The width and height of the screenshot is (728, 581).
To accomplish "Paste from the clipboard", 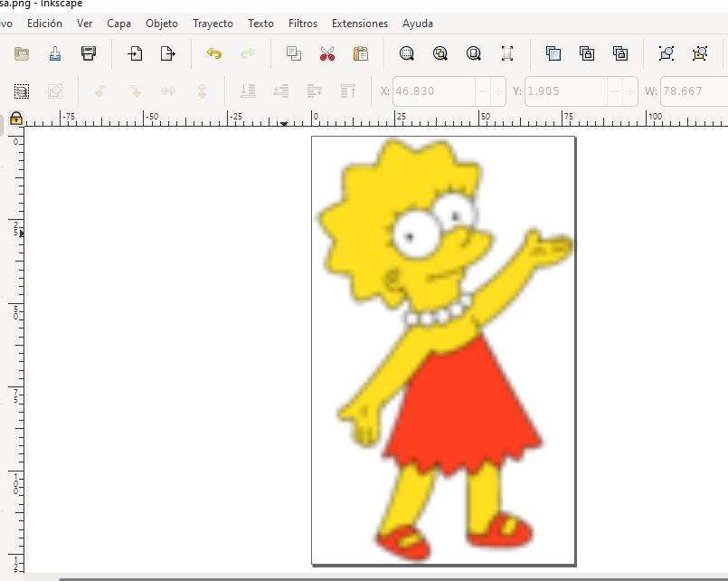I will click(360, 53).
